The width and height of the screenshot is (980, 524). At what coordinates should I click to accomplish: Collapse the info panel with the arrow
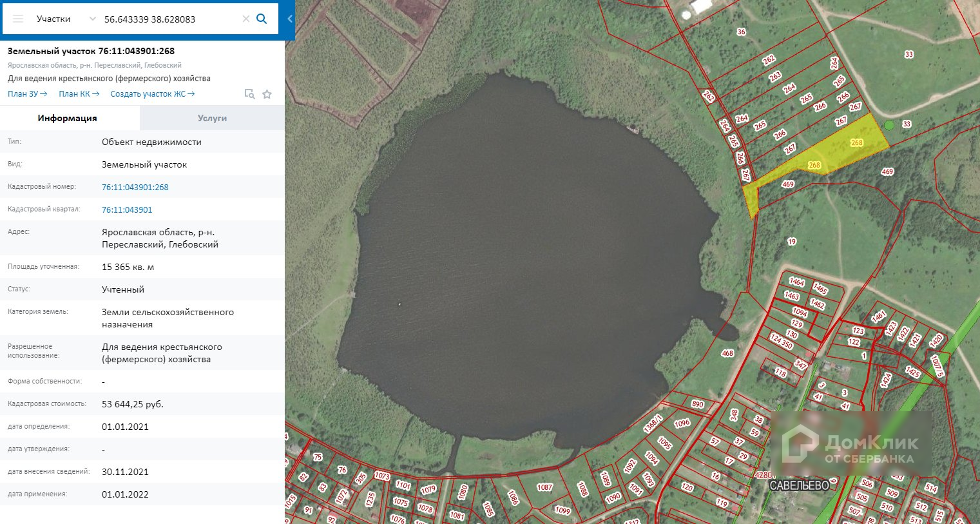(x=290, y=19)
